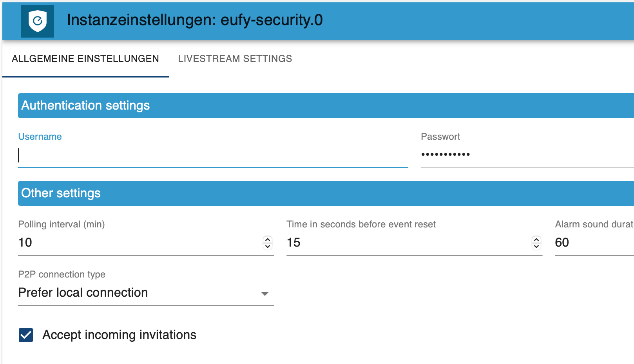The image size is (634, 364).
Task: Edit the event reset seconds value 15
Action: tap(408, 243)
